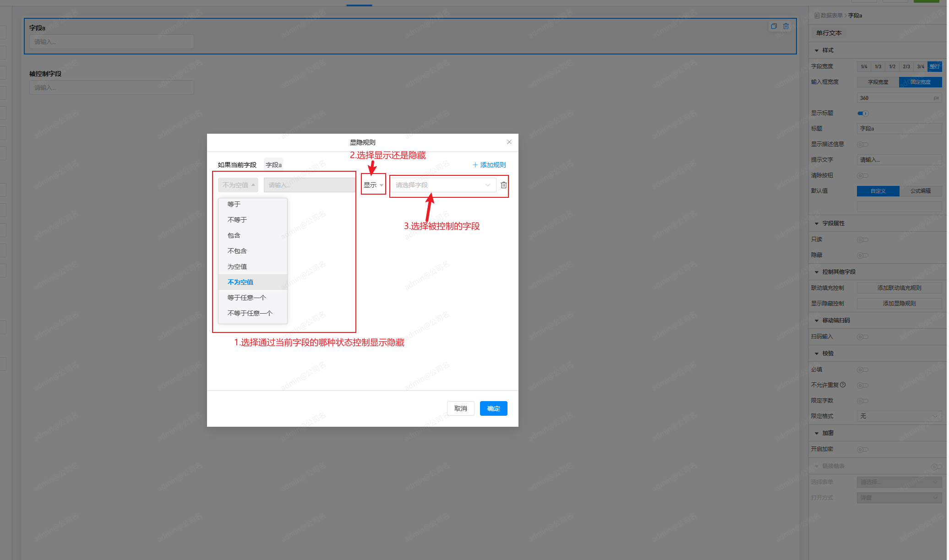Open the 显示 show/hide dropdown

373,185
